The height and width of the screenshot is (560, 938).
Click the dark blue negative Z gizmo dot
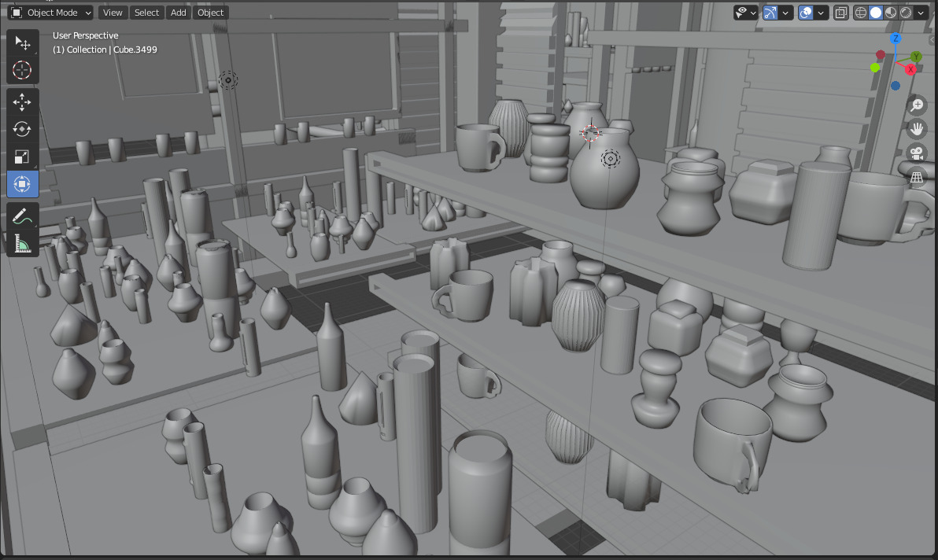tap(896, 86)
